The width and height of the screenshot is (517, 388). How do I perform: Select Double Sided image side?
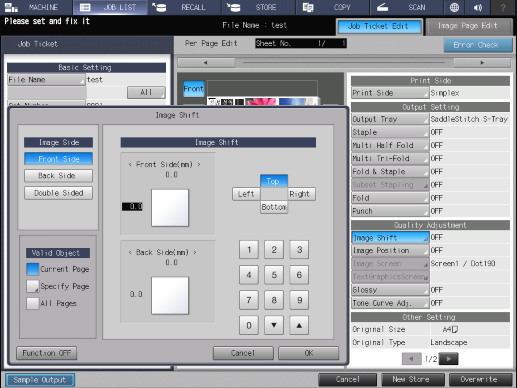(58, 193)
